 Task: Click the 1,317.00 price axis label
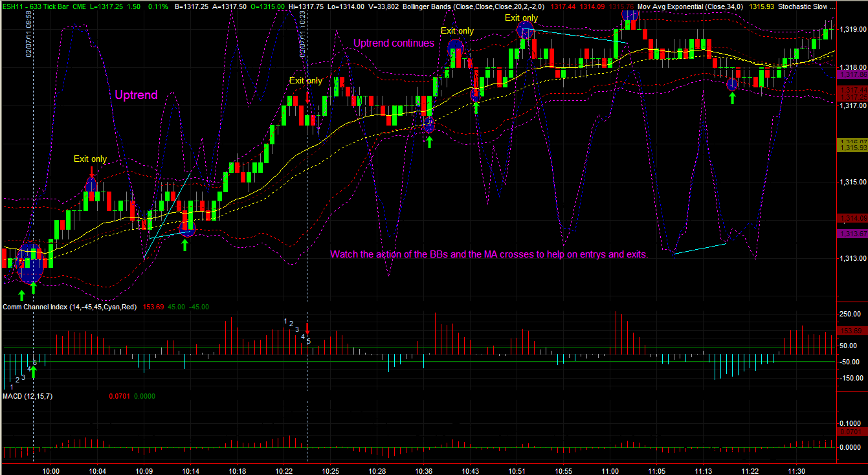tap(852, 105)
